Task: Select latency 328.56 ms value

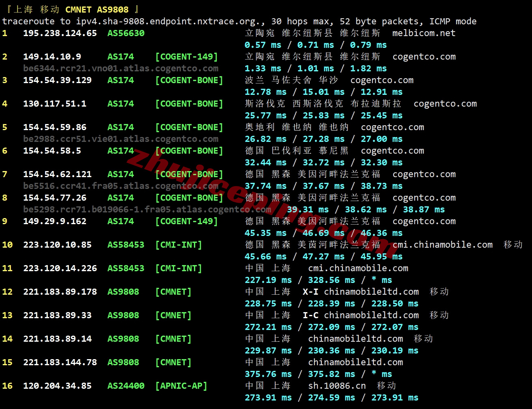Action: click(332, 280)
